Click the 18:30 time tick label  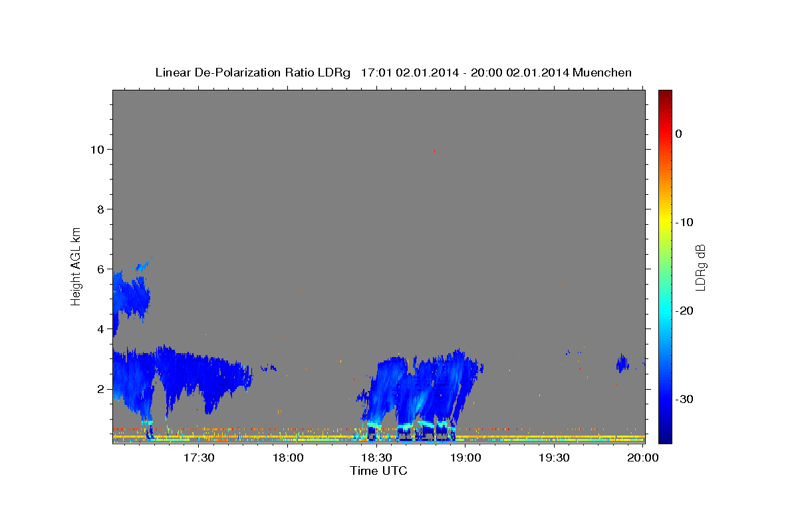(378, 458)
